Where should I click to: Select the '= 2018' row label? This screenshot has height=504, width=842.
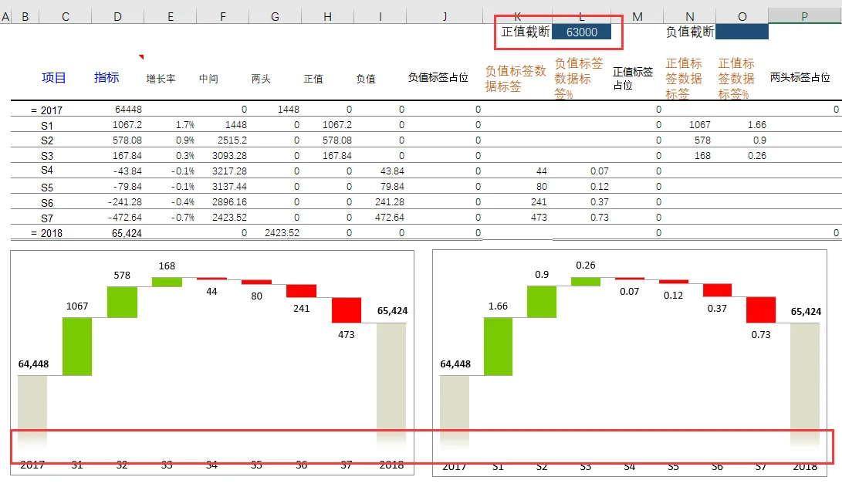(46, 234)
